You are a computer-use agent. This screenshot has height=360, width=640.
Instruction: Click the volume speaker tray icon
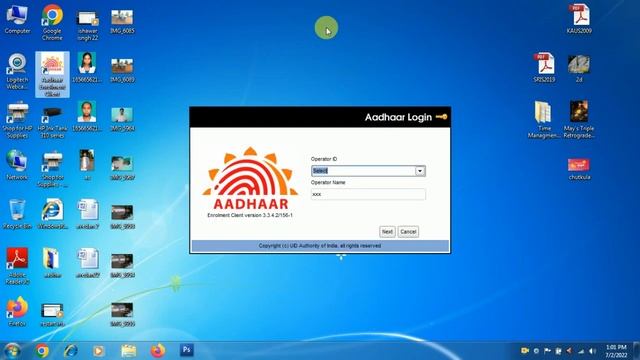592,351
